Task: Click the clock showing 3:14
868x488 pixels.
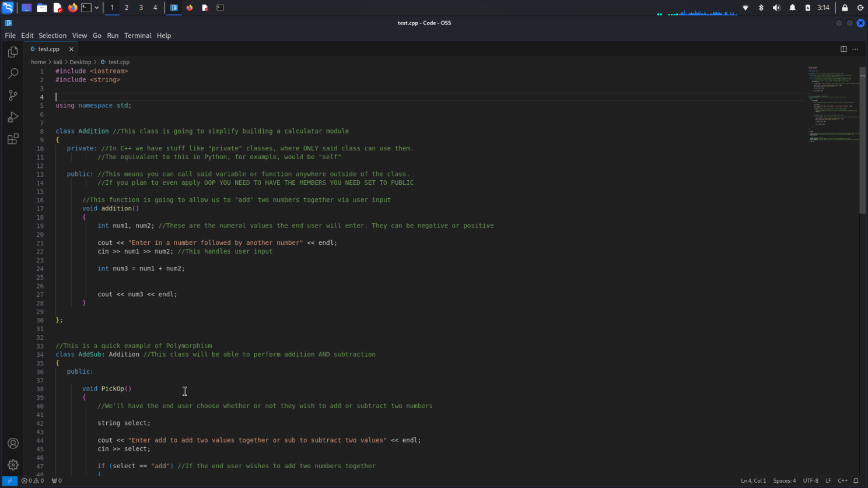Action: 823,8
